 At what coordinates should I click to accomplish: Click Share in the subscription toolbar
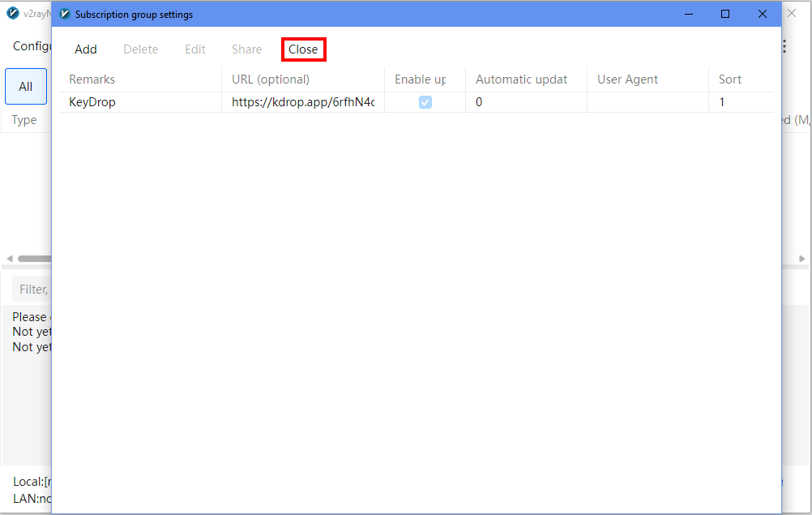pos(246,49)
